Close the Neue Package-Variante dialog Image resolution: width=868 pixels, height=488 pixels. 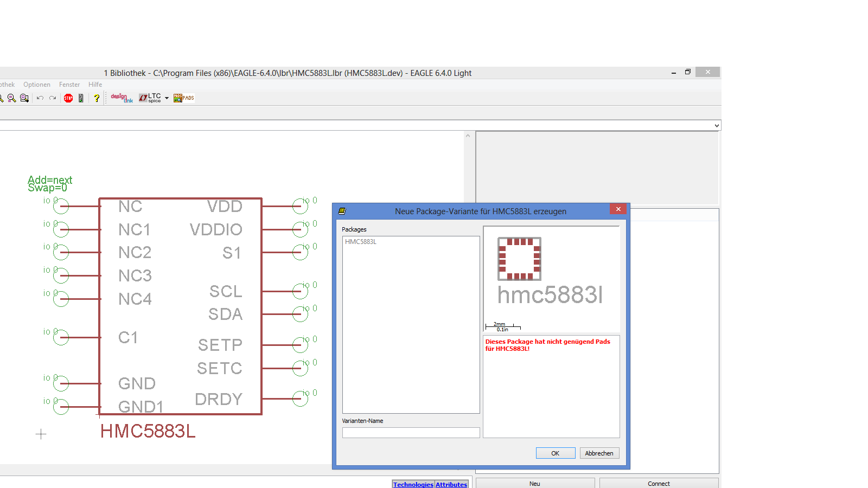click(x=618, y=209)
